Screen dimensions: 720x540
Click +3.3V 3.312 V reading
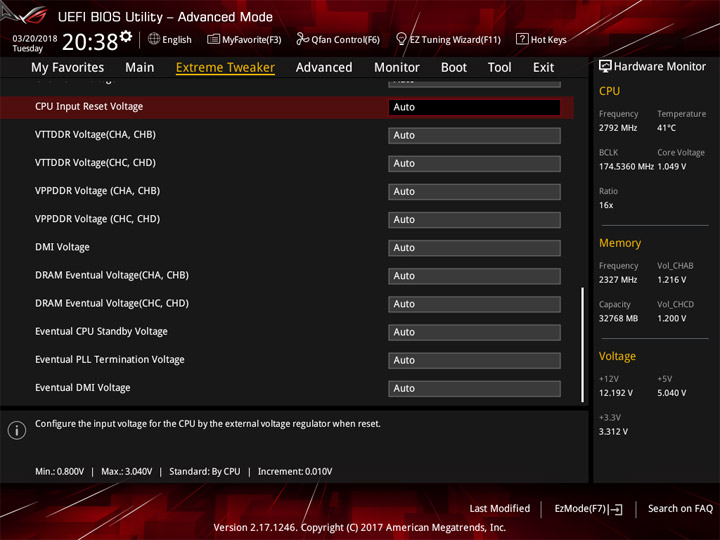coord(613,432)
